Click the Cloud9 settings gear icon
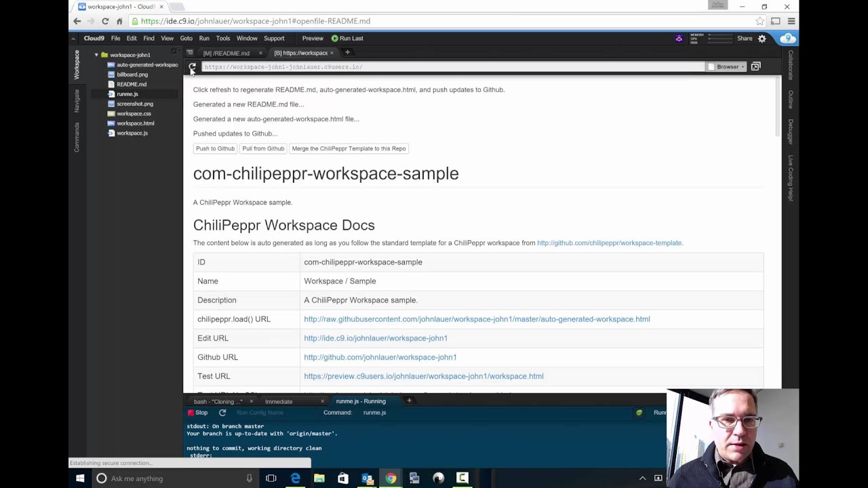Screen dimensions: 868x488 click(x=762, y=39)
